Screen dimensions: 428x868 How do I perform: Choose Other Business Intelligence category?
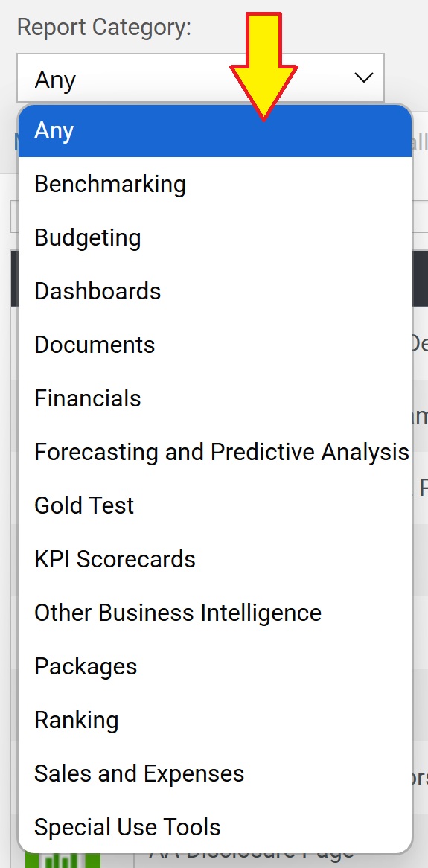click(215, 613)
